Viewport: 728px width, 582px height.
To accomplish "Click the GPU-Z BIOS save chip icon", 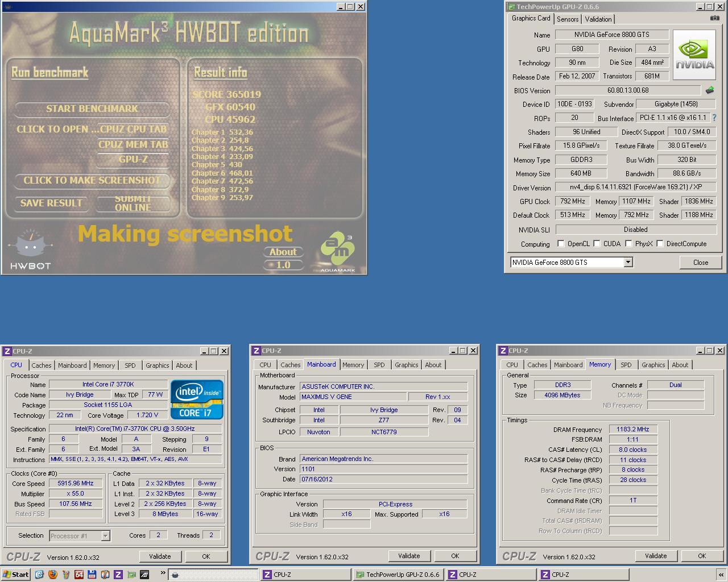I will (x=710, y=90).
